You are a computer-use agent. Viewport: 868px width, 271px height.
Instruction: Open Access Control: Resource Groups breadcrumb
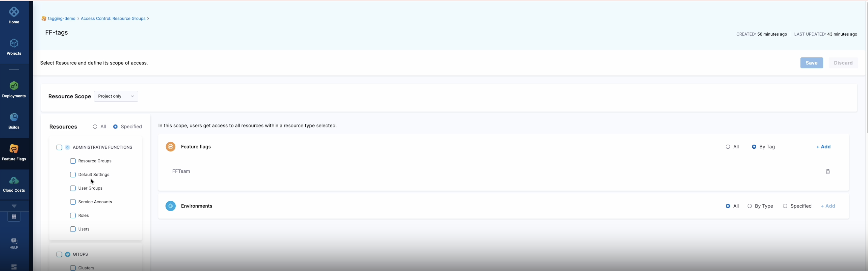click(x=113, y=19)
